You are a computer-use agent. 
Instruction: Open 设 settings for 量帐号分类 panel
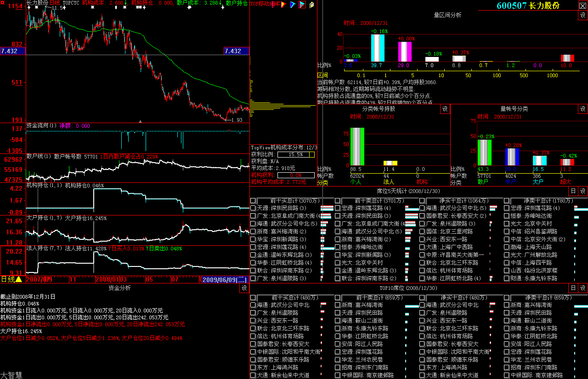pyautogui.click(x=582, y=109)
